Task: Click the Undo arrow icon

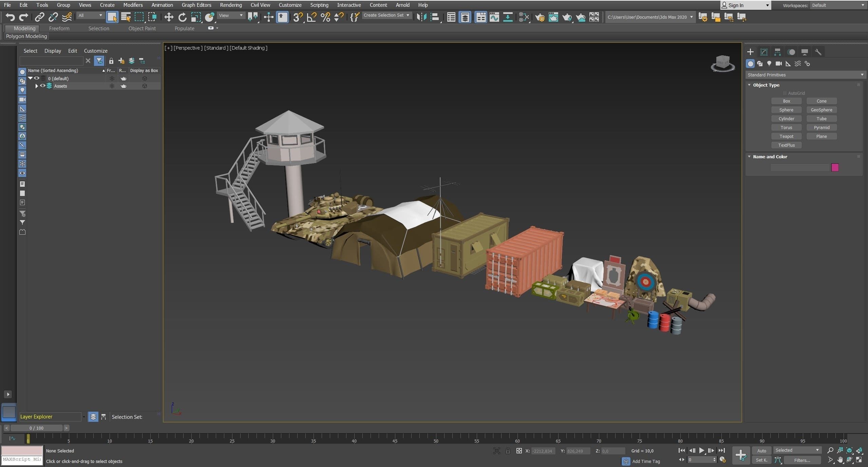Action: click(10, 17)
